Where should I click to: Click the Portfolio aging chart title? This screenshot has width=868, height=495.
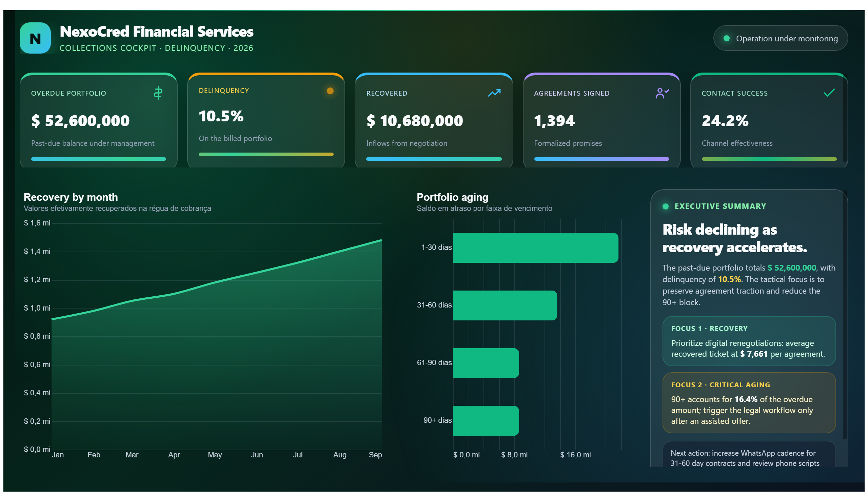tap(452, 197)
